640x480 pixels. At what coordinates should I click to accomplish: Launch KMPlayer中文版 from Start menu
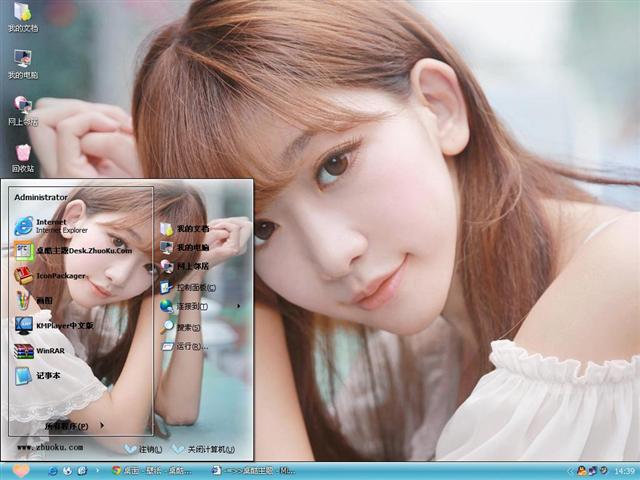click(x=54, y=325)
